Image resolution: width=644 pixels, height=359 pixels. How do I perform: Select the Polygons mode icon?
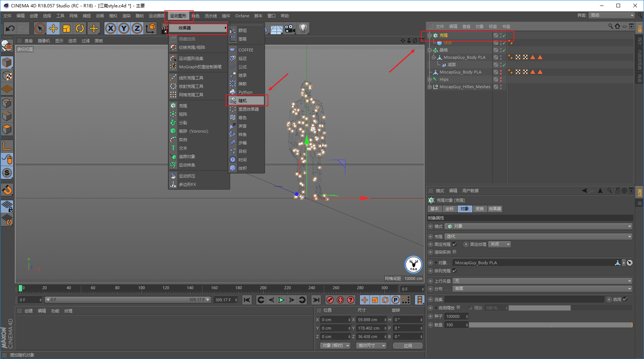pyautogui.click(x=7, y=130)
